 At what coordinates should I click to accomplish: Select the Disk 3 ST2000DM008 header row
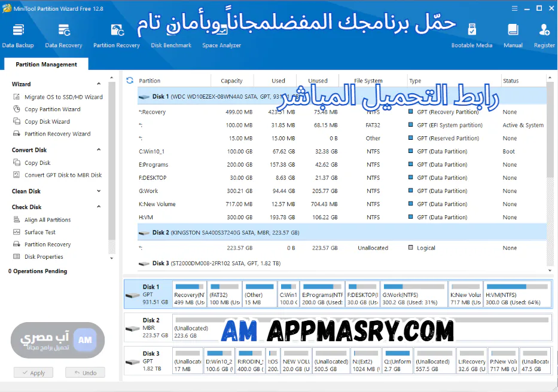[342, 264]
